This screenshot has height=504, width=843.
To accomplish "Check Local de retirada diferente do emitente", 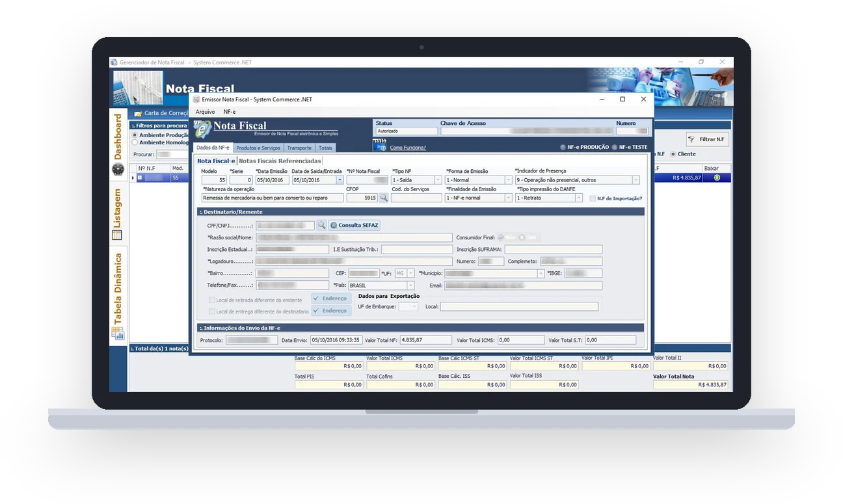I will pos(211,300).
